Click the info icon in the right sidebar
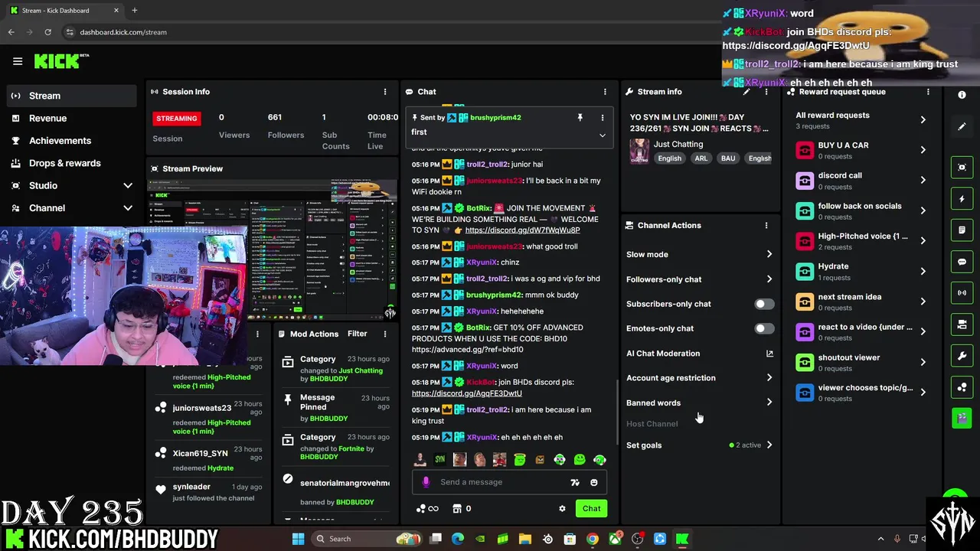980x551 pixels. pos(962,95)
